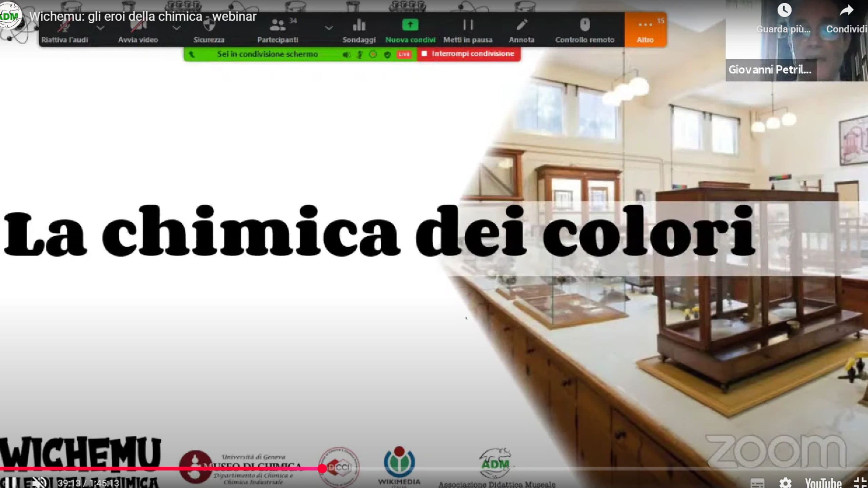The height and width of the screenshot is (488, 868).
Task: Click the red "Interrompi condivisione" button
Action: click(469, 54)
